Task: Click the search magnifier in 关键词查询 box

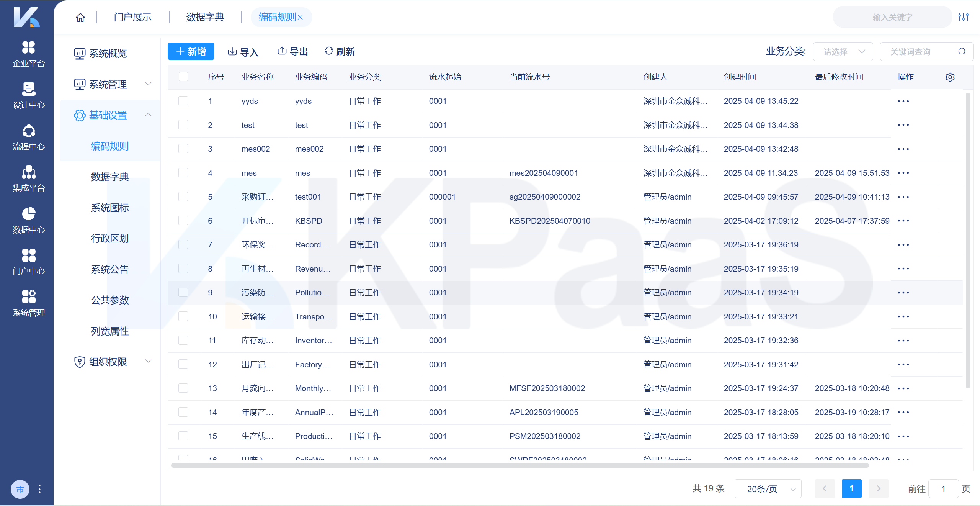Action: click(962, 52)
